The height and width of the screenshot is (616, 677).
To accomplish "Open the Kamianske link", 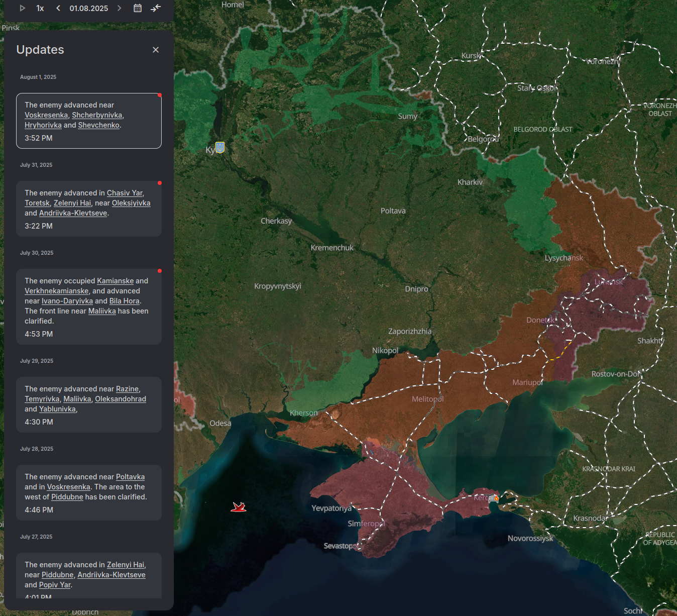I will (x=116, y=281).
